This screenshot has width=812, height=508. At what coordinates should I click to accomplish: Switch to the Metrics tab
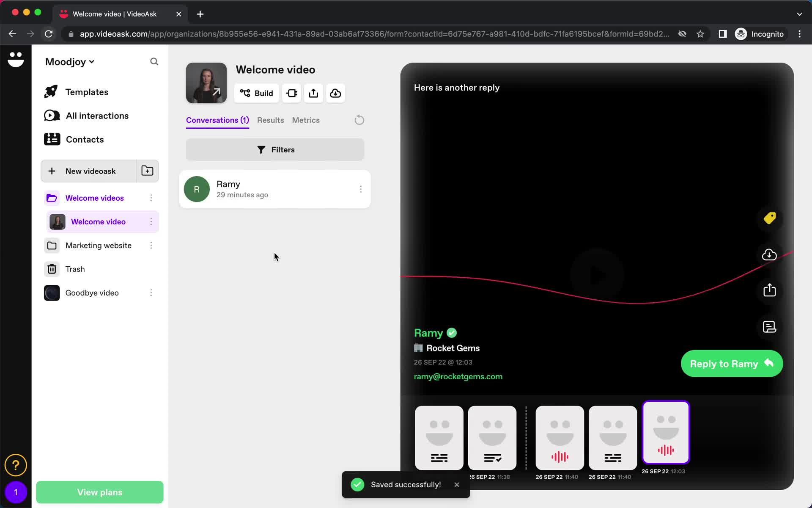306,120
